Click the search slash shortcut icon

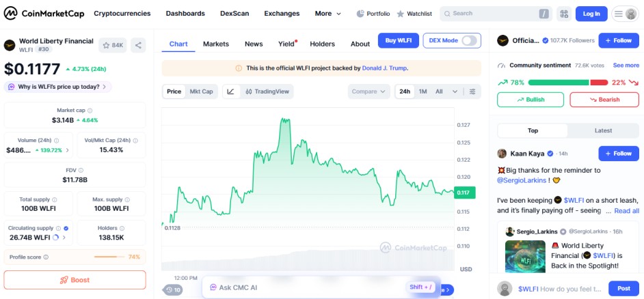tap(544, 14)
